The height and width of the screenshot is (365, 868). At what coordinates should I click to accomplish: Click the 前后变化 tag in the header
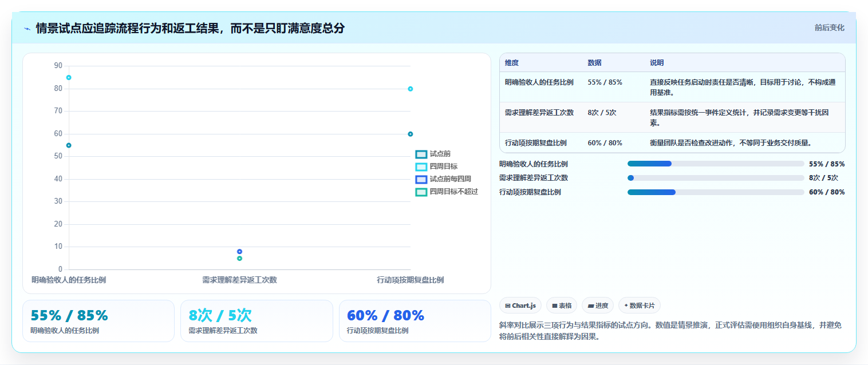click(829, 27)
